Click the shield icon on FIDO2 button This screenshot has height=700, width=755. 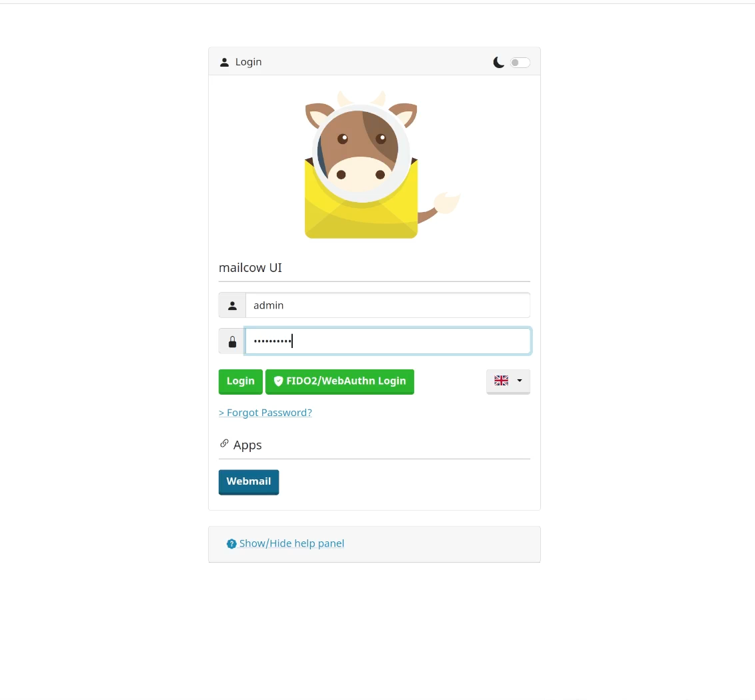(x=278, y=381)
